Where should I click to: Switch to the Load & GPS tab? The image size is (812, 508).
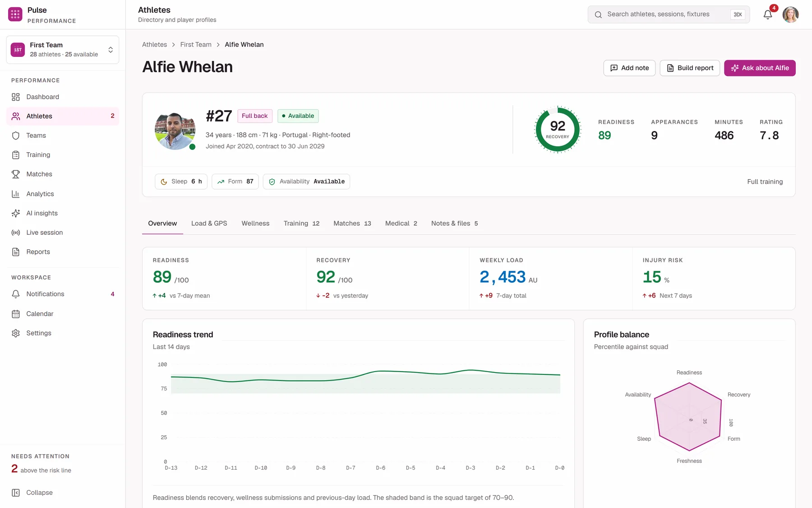209,224
